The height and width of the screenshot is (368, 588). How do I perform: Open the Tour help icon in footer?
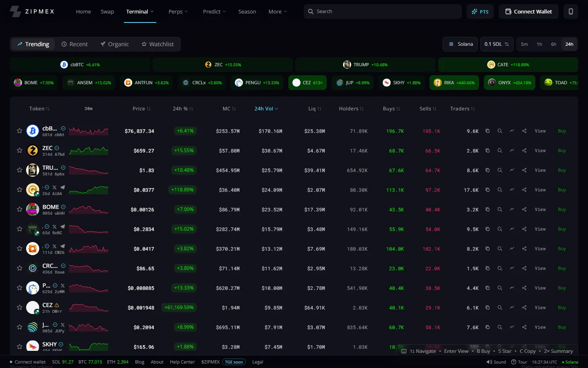pyautogui.click(x=514, y=362)
